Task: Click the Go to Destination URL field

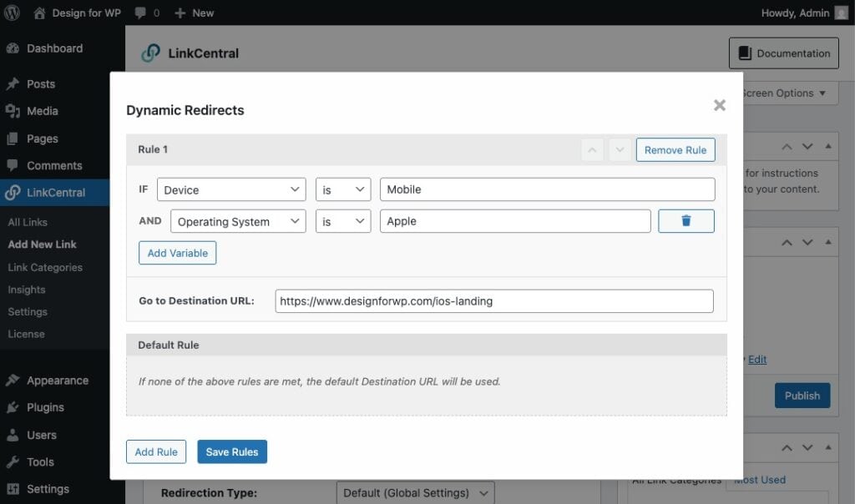Action: [x=494, y=301]
